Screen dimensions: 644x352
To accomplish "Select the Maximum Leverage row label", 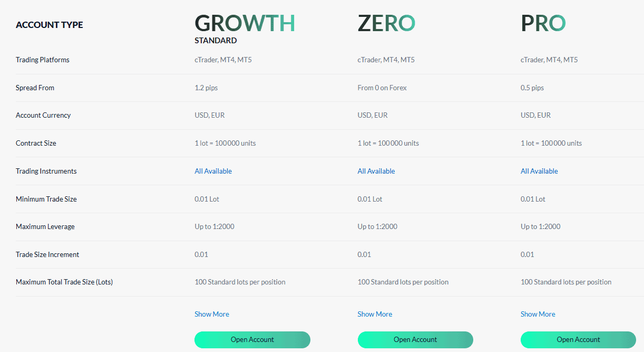I will 45,226.
